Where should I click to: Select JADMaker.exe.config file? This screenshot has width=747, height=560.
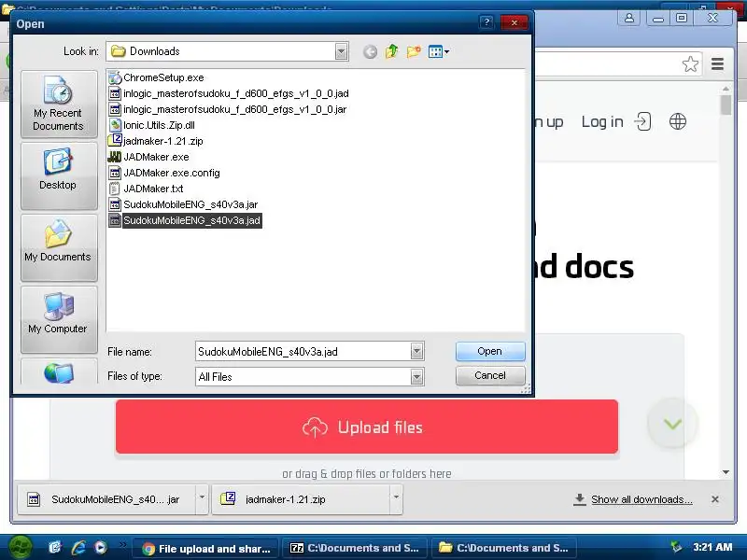(164, 173)
